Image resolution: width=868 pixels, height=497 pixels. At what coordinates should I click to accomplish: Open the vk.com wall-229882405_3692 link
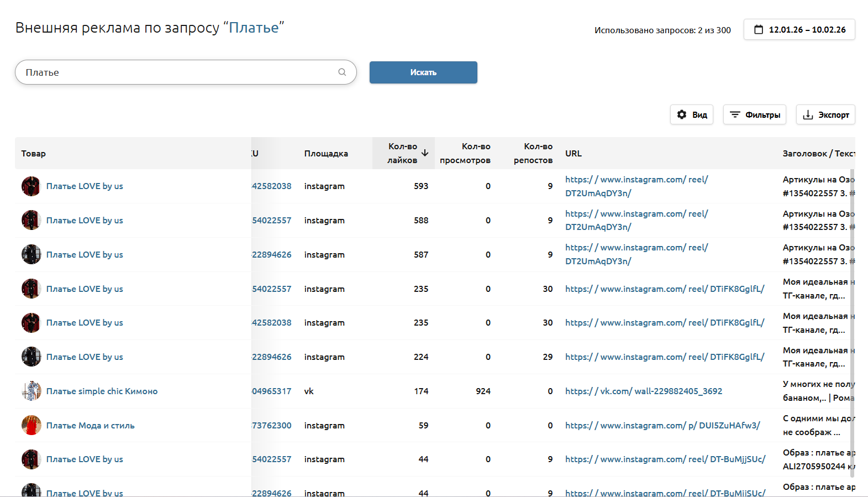(644, 391)
